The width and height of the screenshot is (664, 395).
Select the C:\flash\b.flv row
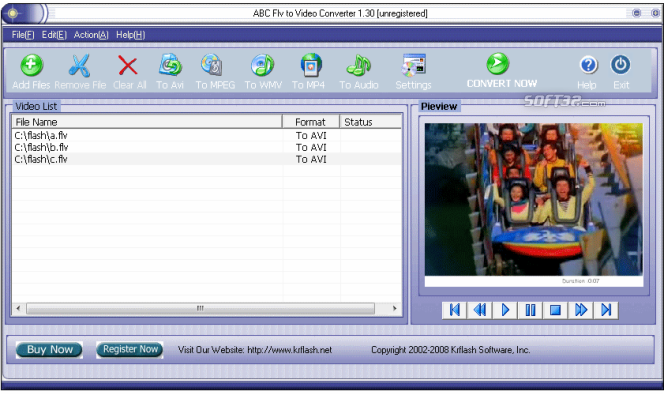pos(207,147)
